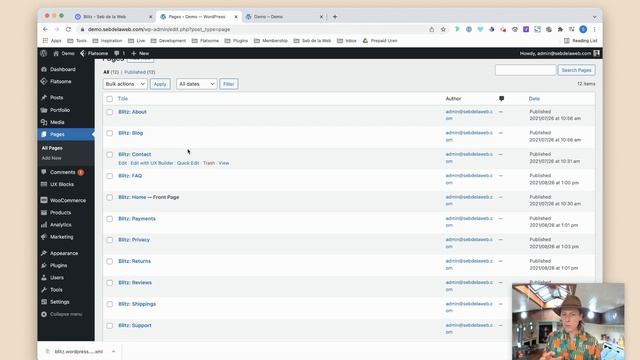Open WooCommerce menu
640x360 pixels.
coord(68,200)
